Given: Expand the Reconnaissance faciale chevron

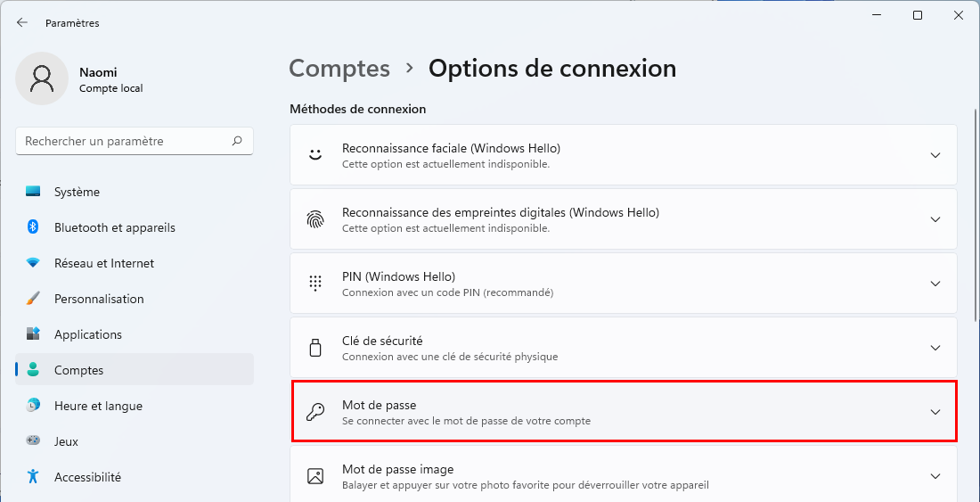Looking at the screenshot, I should [935, 155].
